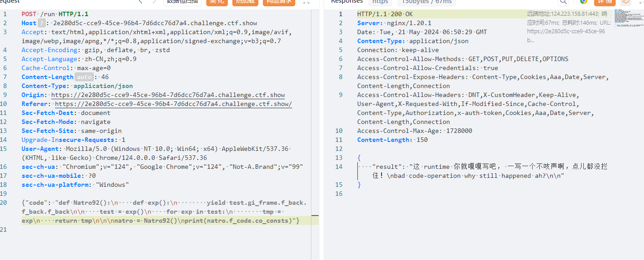Go to next request with right arrow
Viewport: 644px width, 260px height.
pyautogui.click(x=154, y=1)
